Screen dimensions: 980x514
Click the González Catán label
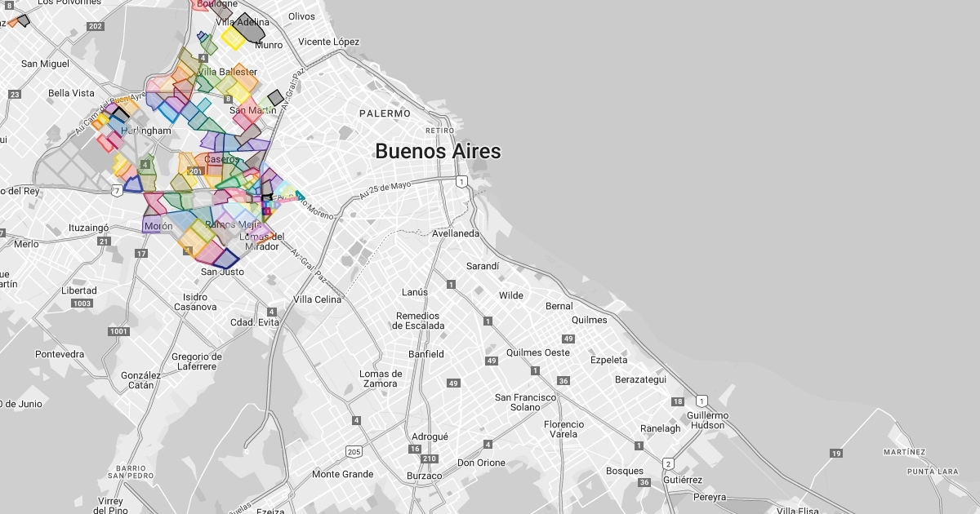coord(140,380)
